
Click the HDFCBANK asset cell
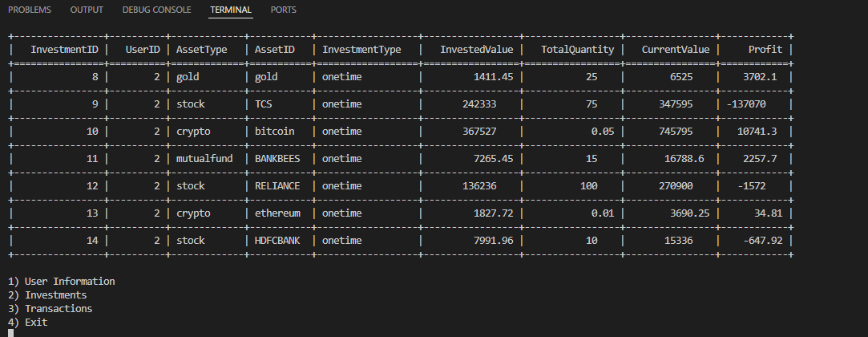tap(277, 240)
